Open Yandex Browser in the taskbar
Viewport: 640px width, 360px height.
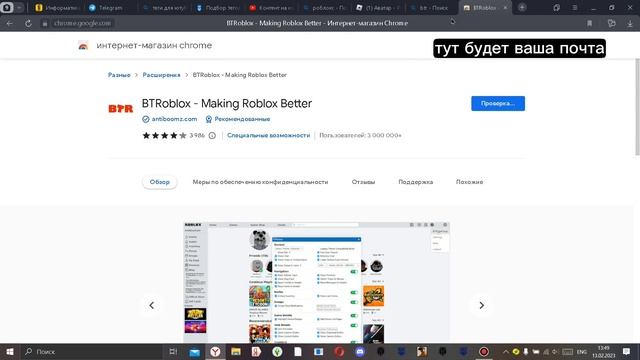(215, 351)
